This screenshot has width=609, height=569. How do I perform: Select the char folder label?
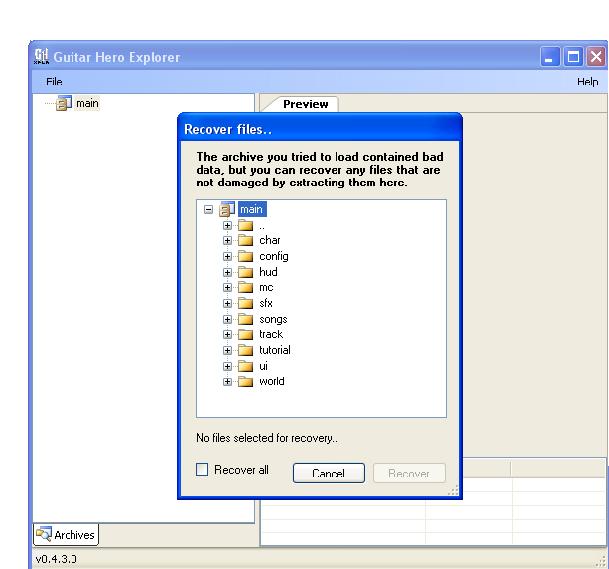point(270,240)
